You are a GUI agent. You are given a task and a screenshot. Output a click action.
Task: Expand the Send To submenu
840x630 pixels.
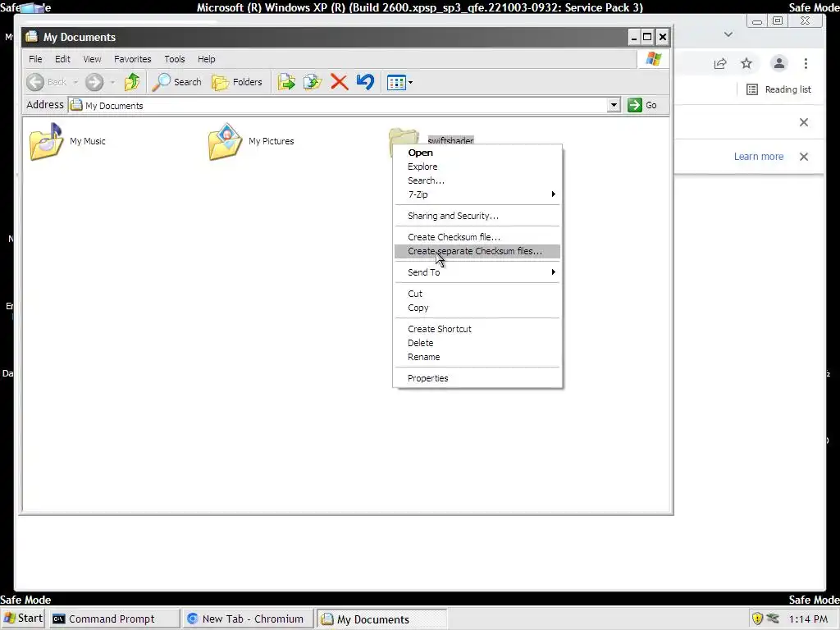coord(478,272)
